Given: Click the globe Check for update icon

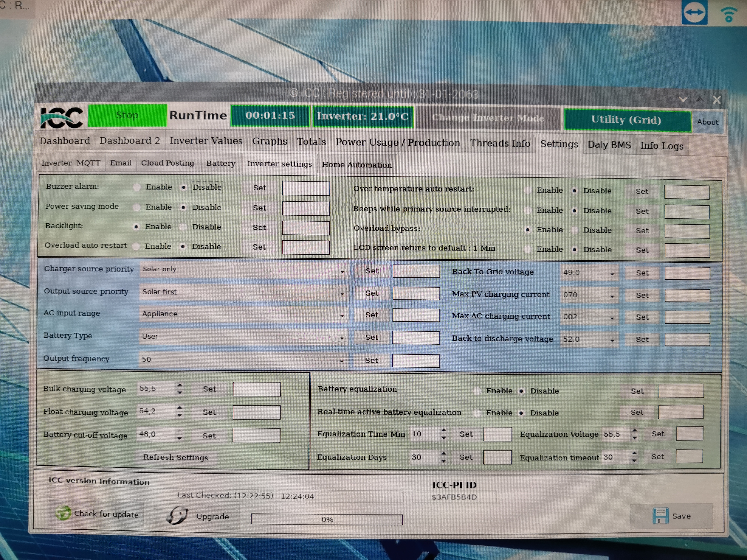Looking at the screenshot, I should tap(63, 513).
